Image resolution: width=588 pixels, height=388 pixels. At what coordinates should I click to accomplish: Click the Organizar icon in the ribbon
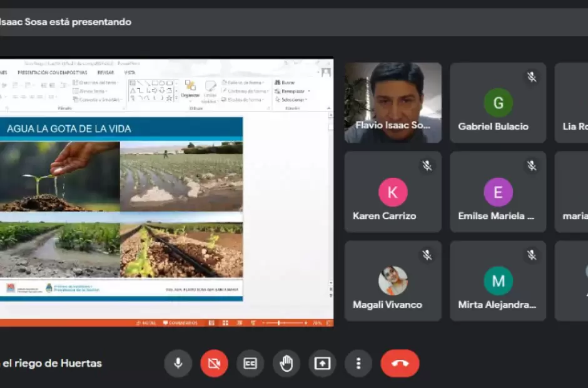(190, 89)
